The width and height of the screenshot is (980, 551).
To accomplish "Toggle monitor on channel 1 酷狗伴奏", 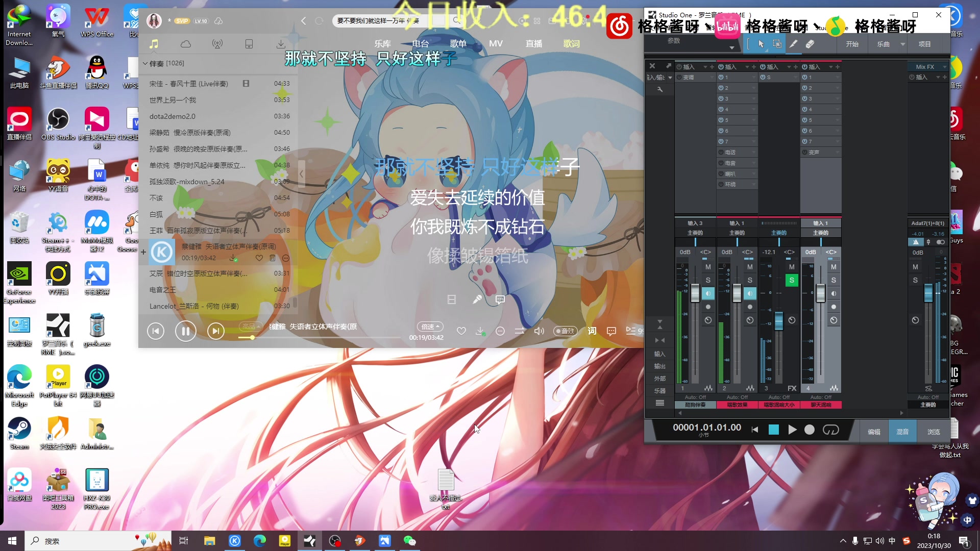I will 708,293.
